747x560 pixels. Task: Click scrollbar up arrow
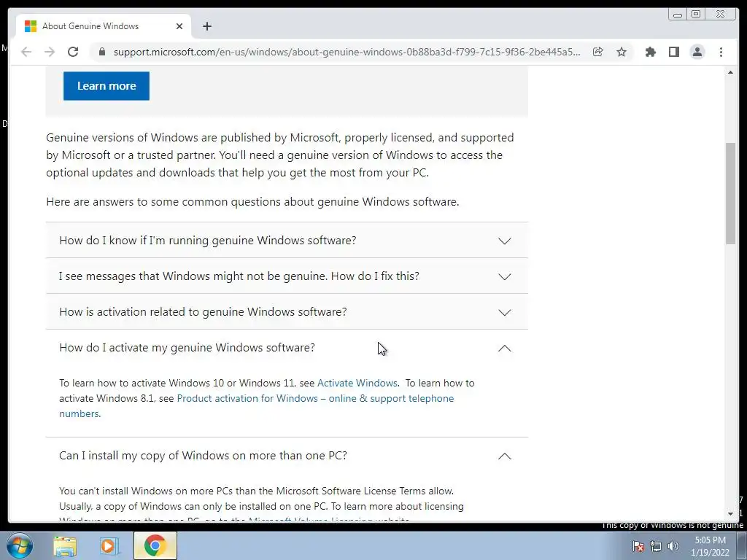point(730,72)
